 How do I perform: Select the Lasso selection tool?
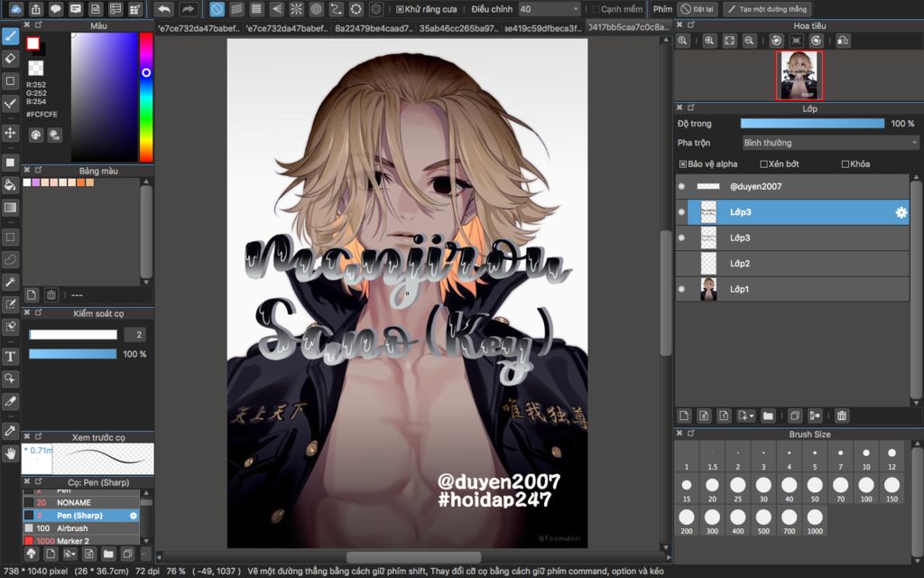[10, 259]
